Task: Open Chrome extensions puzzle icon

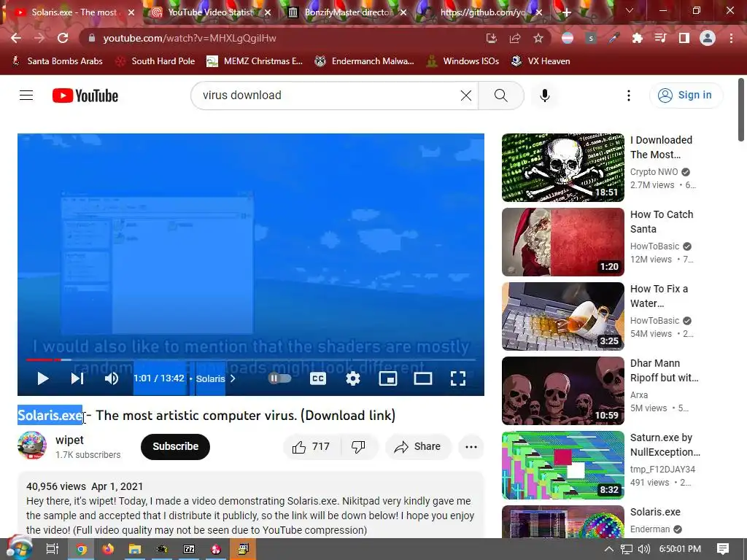Action: pyautogui.click(x=638, y=38)
